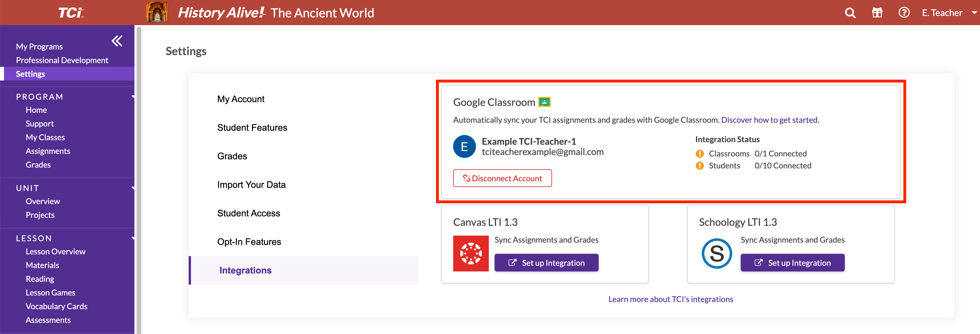
Task: Click Disconnect Account for Google Classroom
Action: pyautogui.click(x=502, y=178)
